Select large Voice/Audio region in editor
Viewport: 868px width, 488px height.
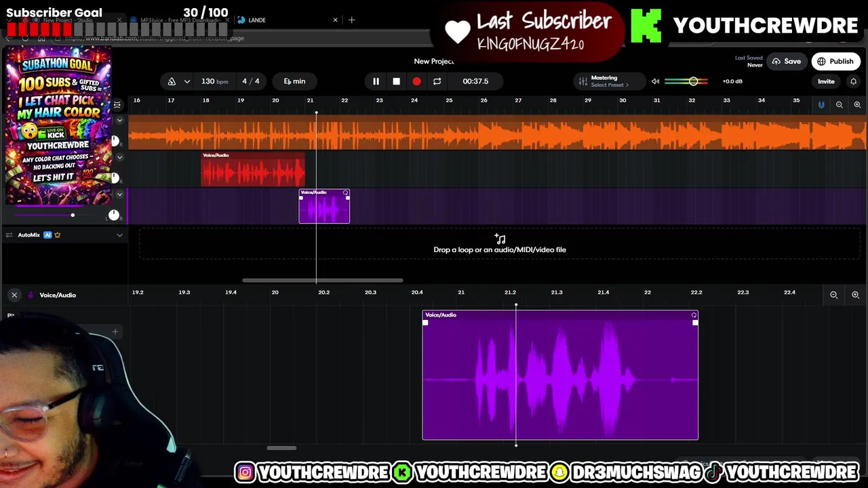(560, 375)
